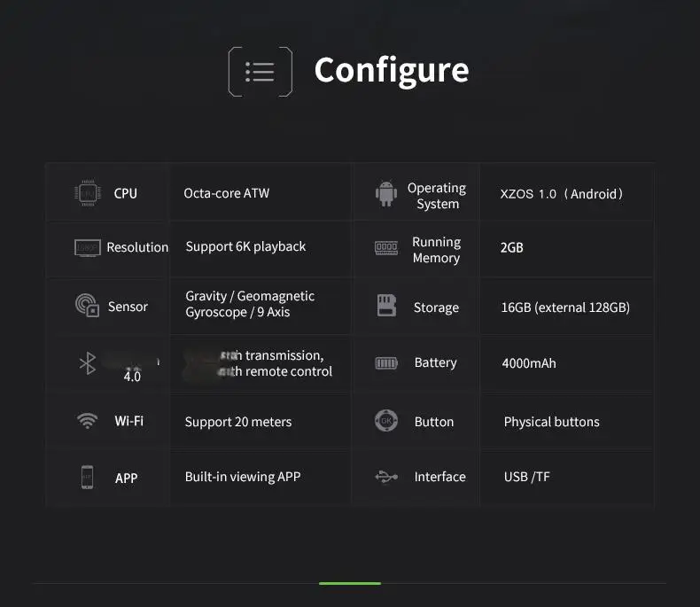The image size is (700, 607).
Task: Click the Android robot icon
Action: (x=386, y=193)
